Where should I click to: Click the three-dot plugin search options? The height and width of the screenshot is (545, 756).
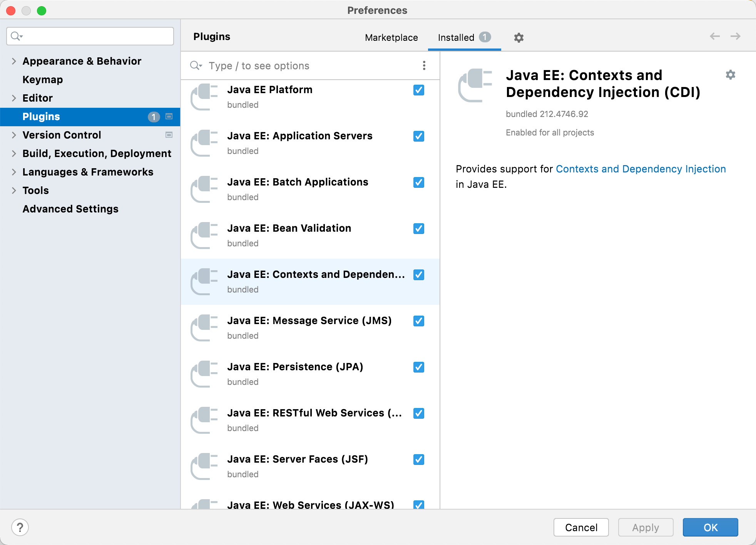424,65
